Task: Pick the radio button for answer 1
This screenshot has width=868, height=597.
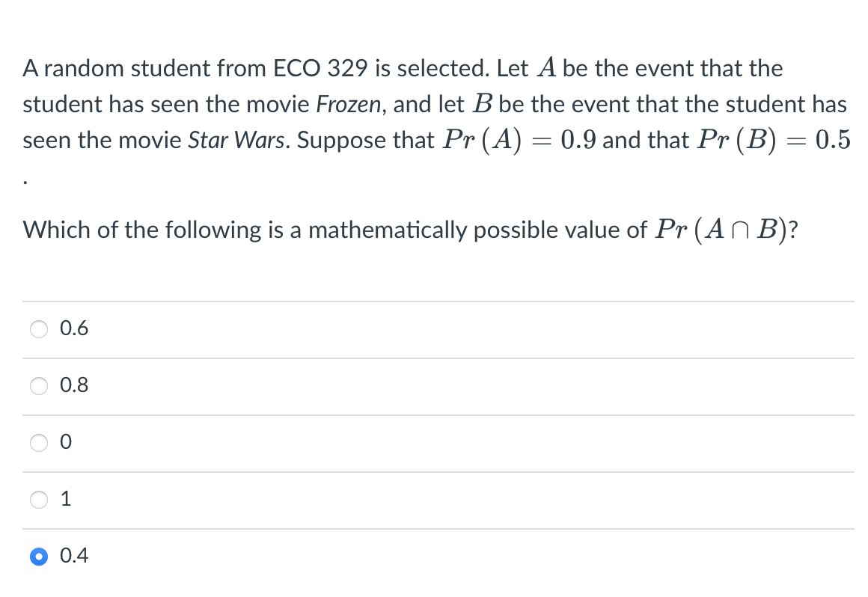Action: point(39,500)
